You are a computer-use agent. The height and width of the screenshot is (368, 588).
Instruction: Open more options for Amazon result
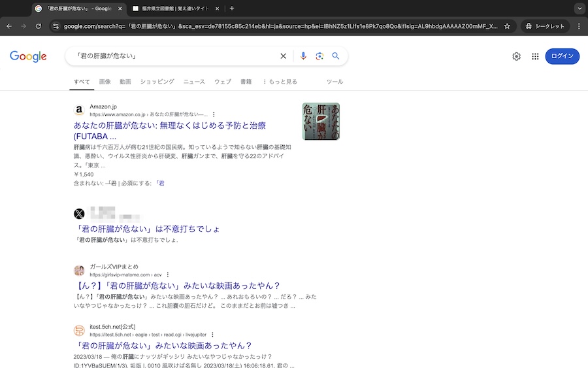pyautogui.click(x=214, y=114)
